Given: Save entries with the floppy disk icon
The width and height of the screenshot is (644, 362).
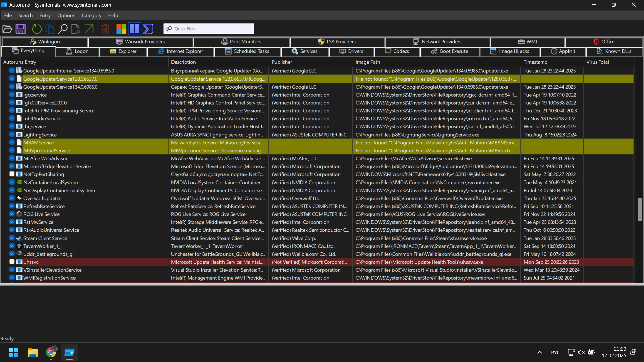Looking at the screenshot, I should coord(21,29).
